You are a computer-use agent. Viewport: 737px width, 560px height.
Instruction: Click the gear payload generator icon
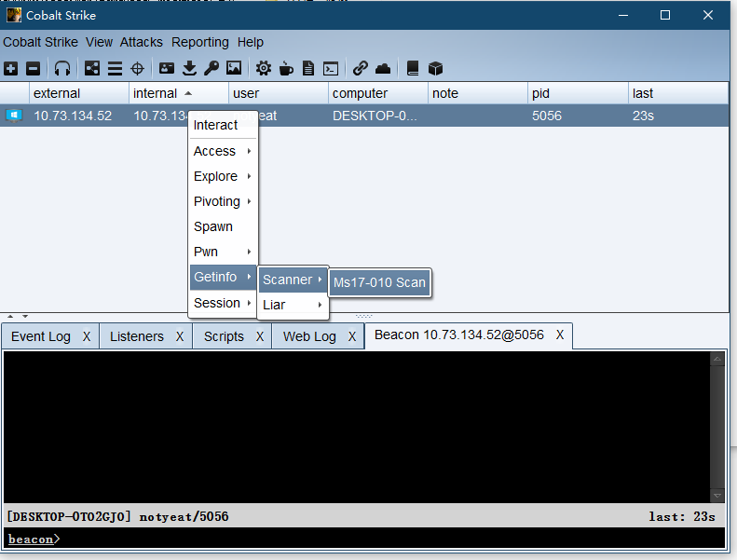pos(263,69)
